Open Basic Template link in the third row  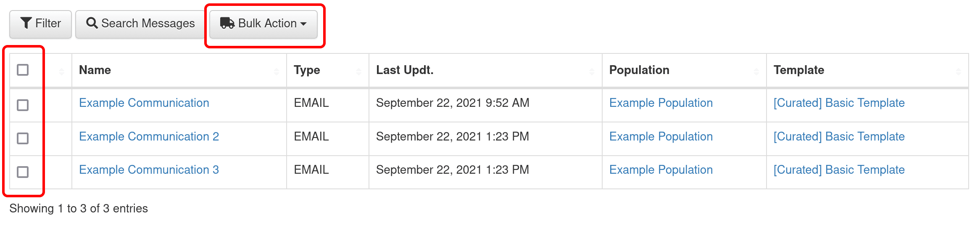click(839, 170)
